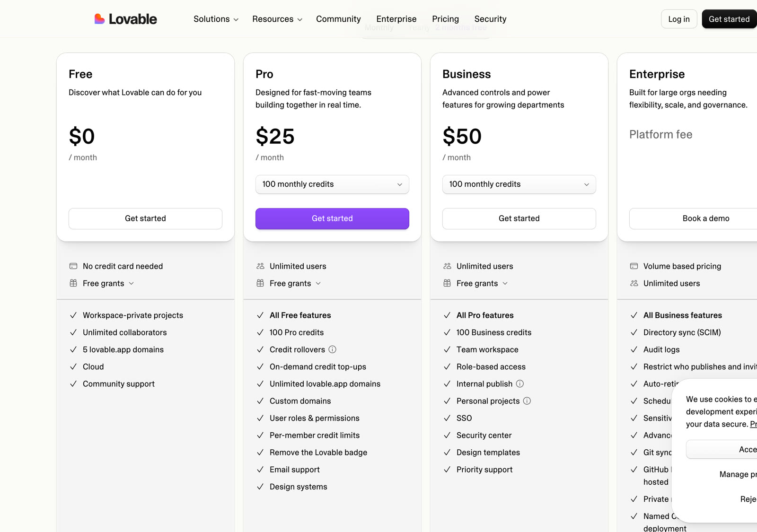This screenshot has height=532, width=757.
Task: Click the gift icon in the Business plan grants row
Action: tap(447, 283)
